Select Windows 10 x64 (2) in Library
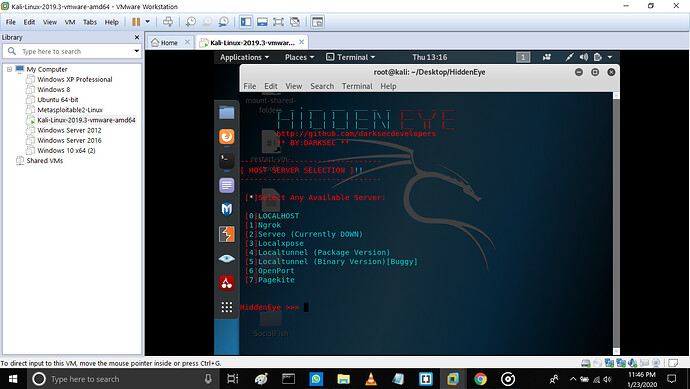This screenshot has height=389, width=690. (x=66, y=150)
